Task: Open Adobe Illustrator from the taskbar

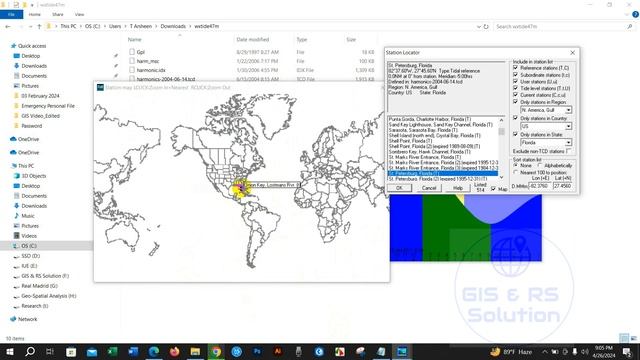Action: (x=278, y=351)
